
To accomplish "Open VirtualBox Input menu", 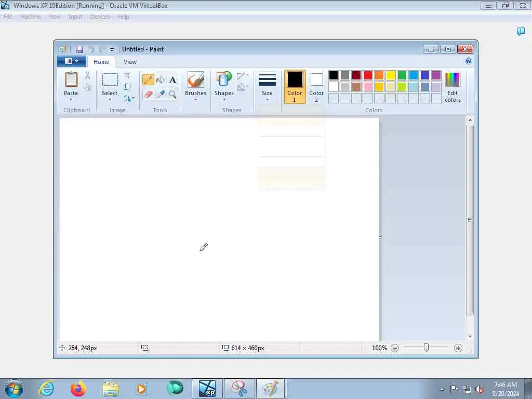I will [x=75, y=17].
